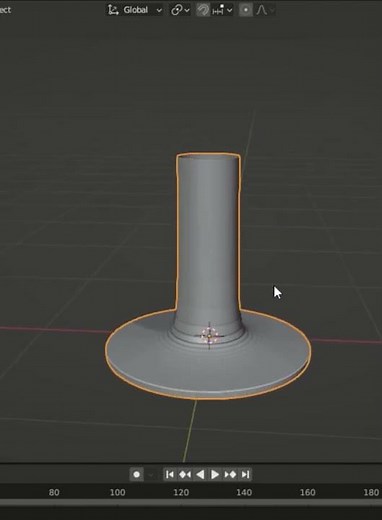Play the animation forward
The height and width of the screenshot is (520, 382).
[215, 474]
